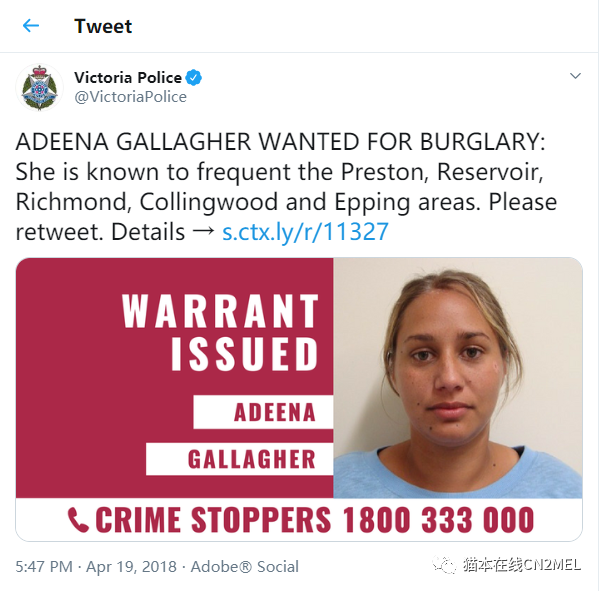Go back using the blue arrow
Viewport: 600px width, 591px height.
click(31, 26)
